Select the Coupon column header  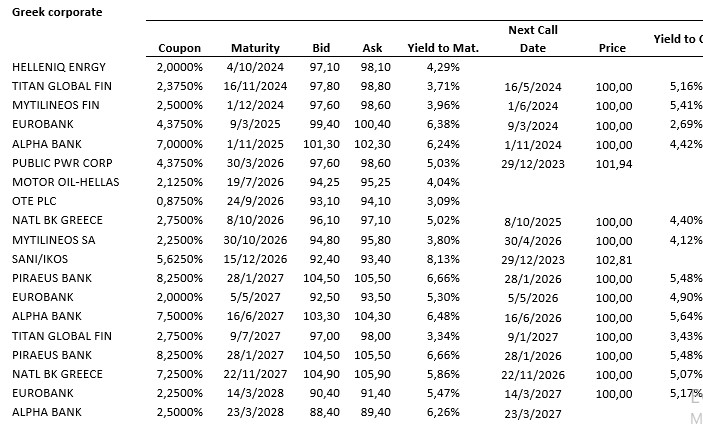click(179, 48)
